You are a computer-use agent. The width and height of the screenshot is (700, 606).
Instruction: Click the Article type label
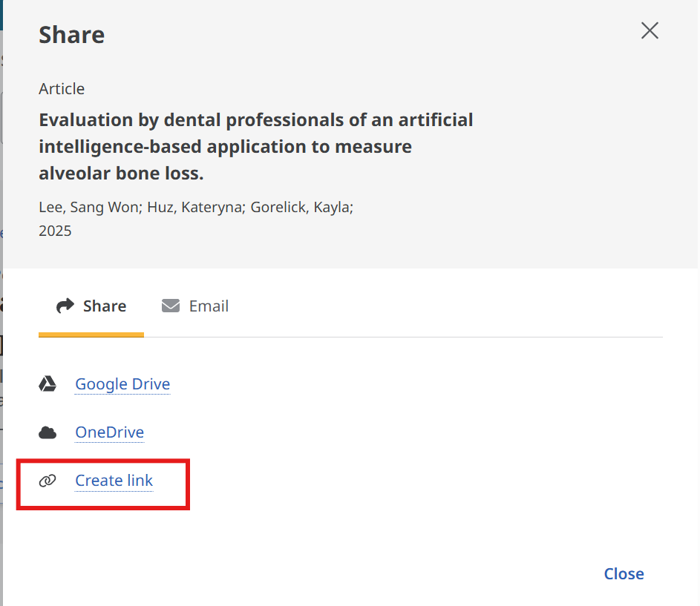click(62, 89)
